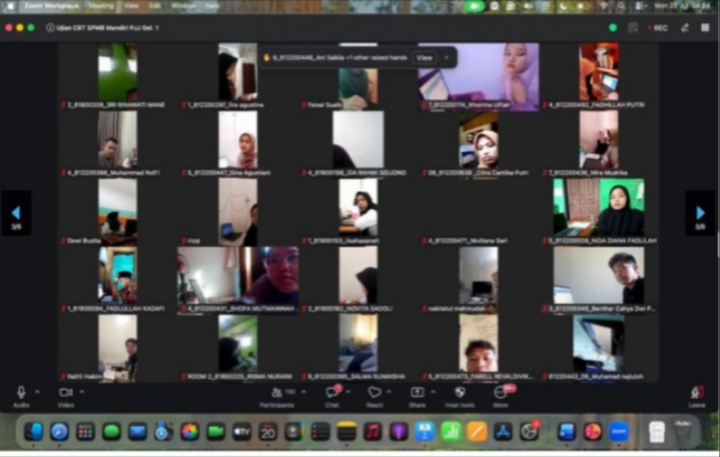Viewport: 720px width, 457px height.
Task: Click View on raised hands notification
Action: (x=424, y=58)
